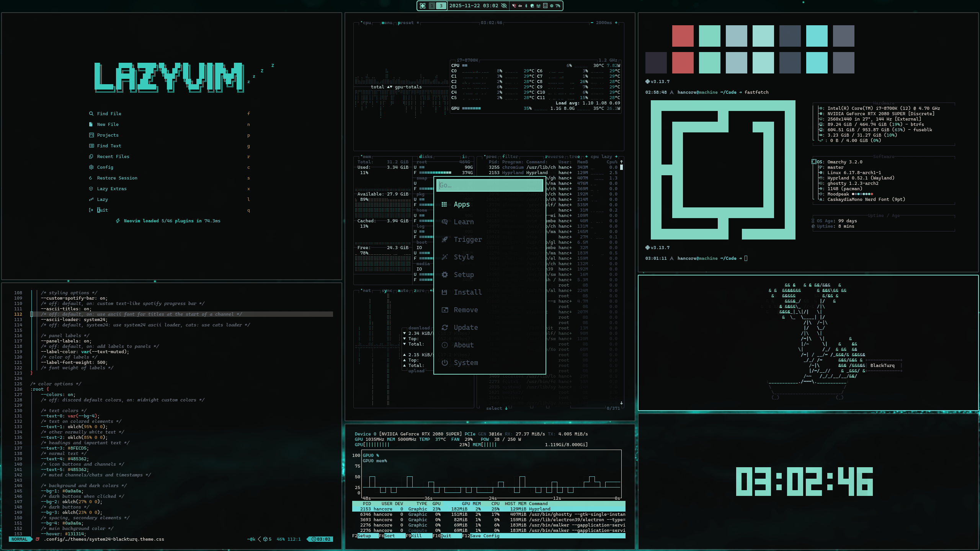This screenshot has width=980, height=551.
Task: Increase btop update interval with plus
Action: coord(616,23)
